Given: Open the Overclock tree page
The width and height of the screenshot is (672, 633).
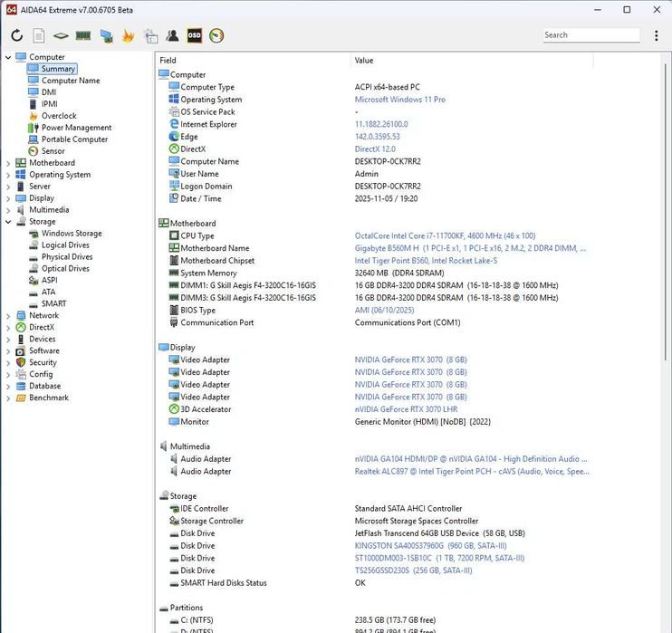Looking at the screenshot, I should coord(59,116).
